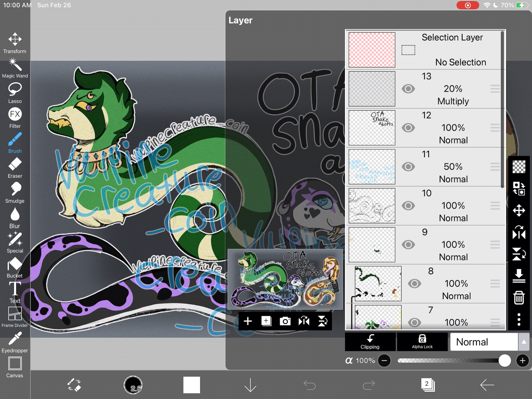Image resolution: width=532 pixels, height=399 pixels.
Task: Select the Magic Wand tool
Action: [x=15, y=68]
